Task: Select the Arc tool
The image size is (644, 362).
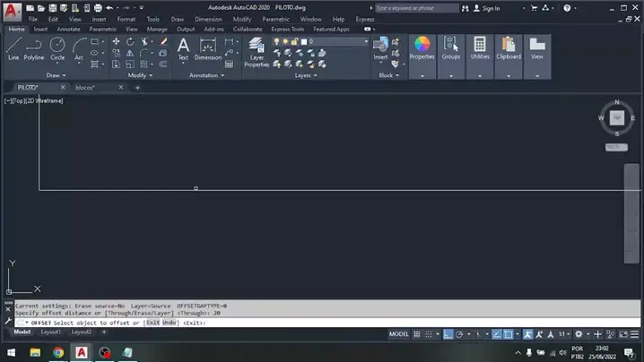Action: (x=79, y=48)
